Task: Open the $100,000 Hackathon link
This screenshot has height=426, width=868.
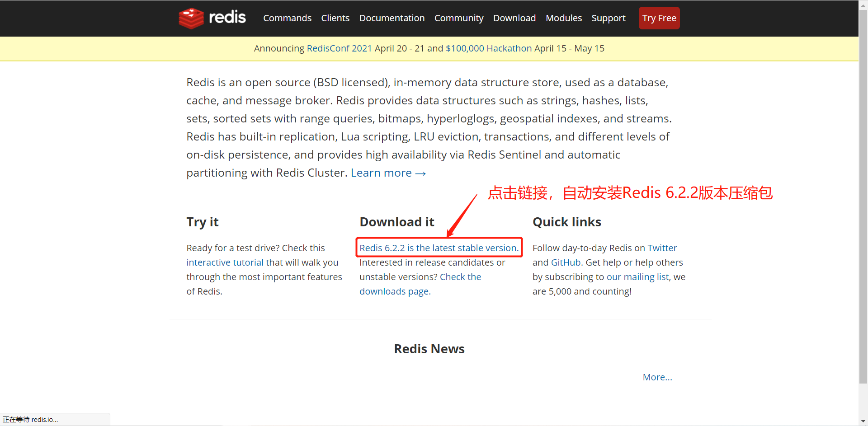Action: click(x=488, y=48)
